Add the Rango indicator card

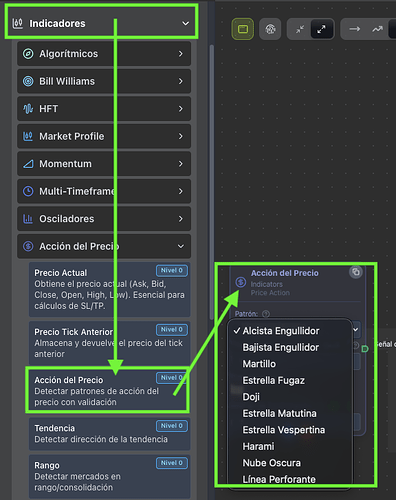(x=109, y=477)
